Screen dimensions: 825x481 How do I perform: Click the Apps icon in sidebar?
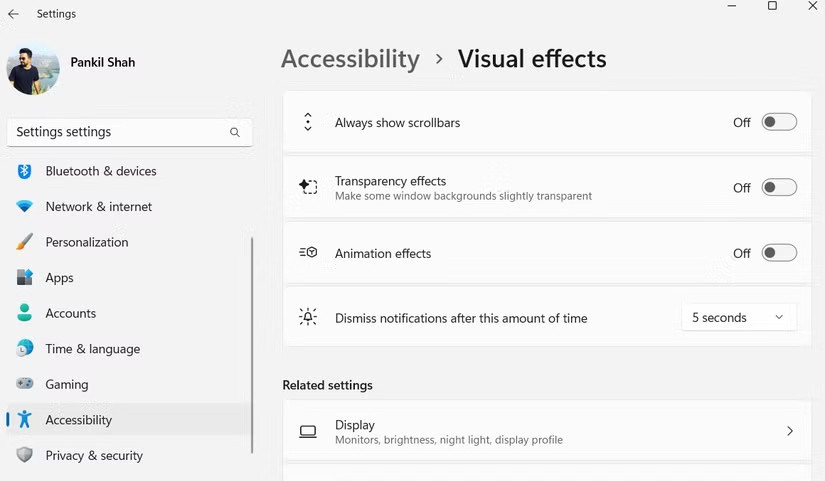[25, 278]
